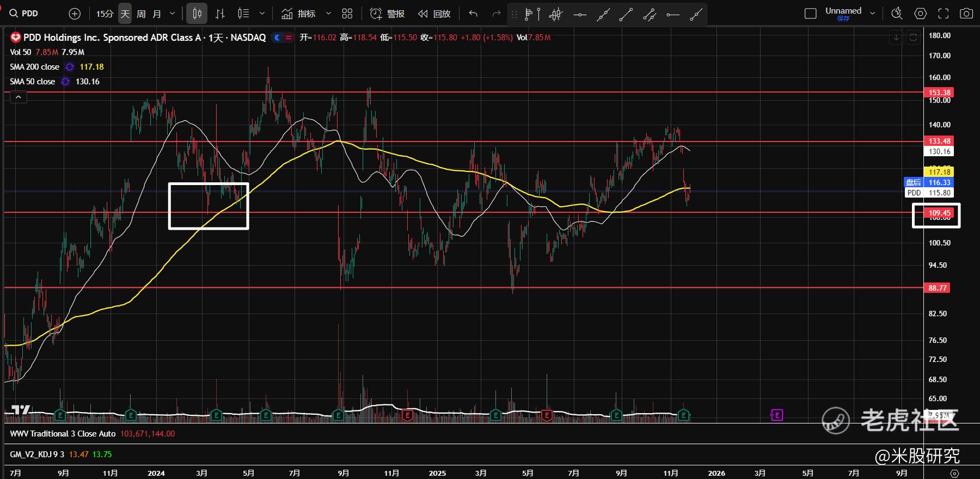
Task: Open the quick search lightning icon
Action: [x=896, y=14]
